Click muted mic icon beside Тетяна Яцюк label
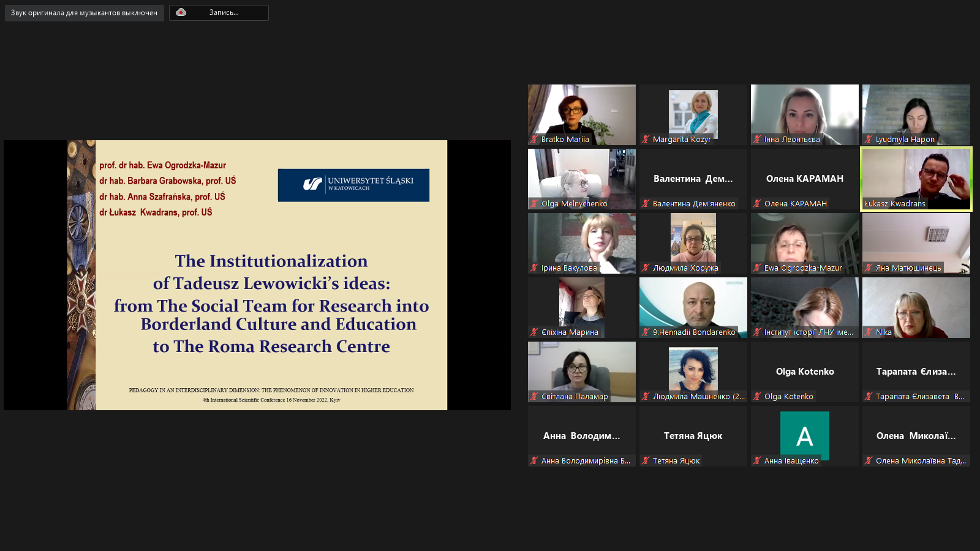Viewport: 980px width, 551px height. pyautogui.click(x=646, y=461)
